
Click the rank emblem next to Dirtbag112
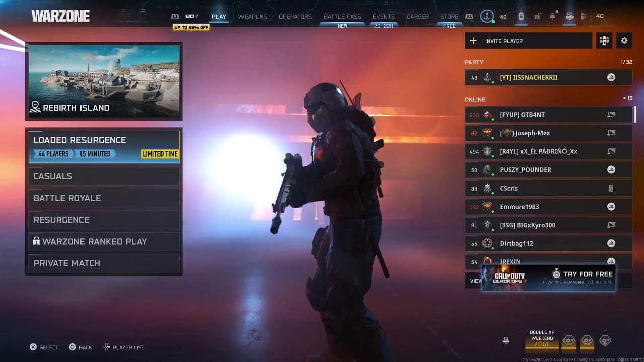[487, 243]
